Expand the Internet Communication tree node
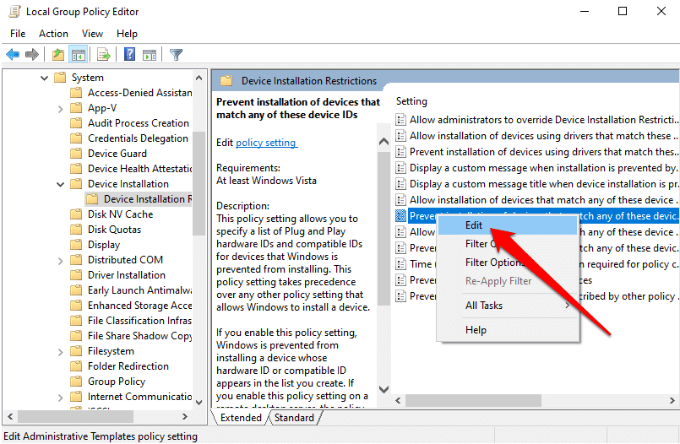The image size is (680, 444). tap(60, 397)
